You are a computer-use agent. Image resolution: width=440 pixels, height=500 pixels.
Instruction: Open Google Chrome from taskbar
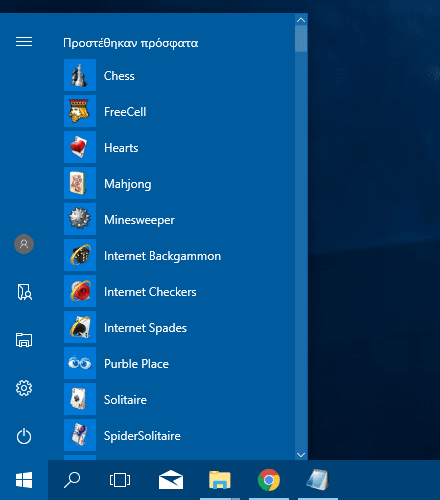click(x=269, y=480)
